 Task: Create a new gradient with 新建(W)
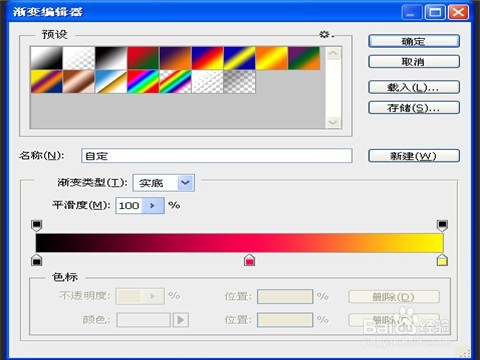(x=414, y=156)
